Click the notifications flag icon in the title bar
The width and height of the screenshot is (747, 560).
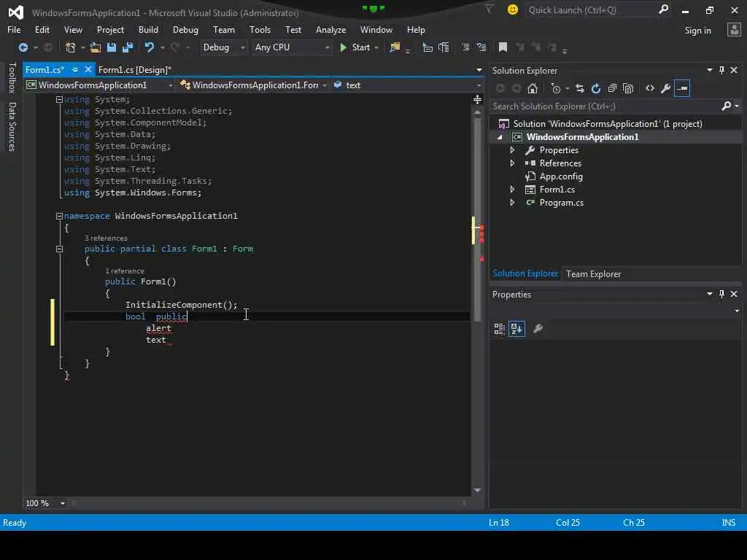(489, 9)
